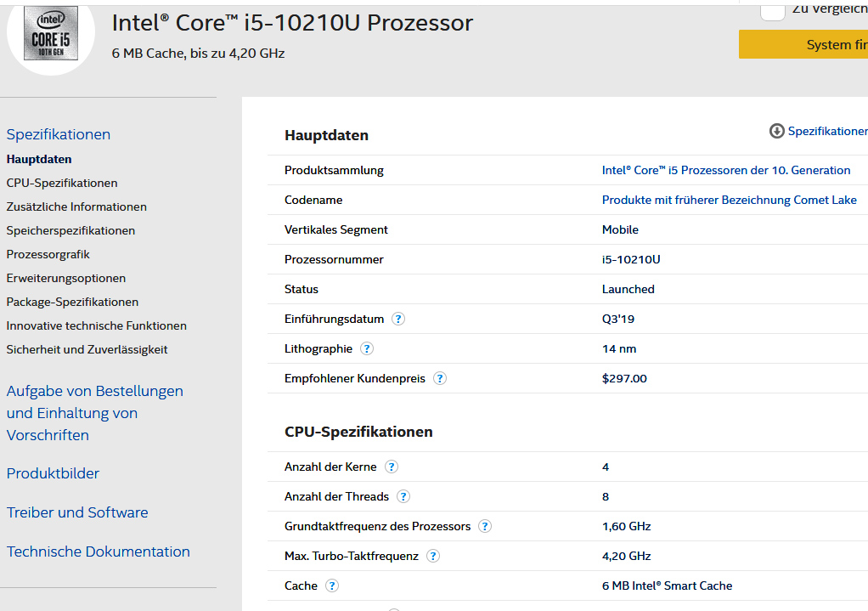Click the '6 MB Cache, bis zu 4,20 GHz' subtitle
Image resolution: width=868 pixels, height=611 pixels.
[198, 54]
